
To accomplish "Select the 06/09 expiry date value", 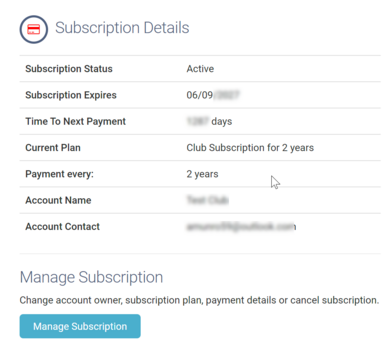I will pos(213,95).
